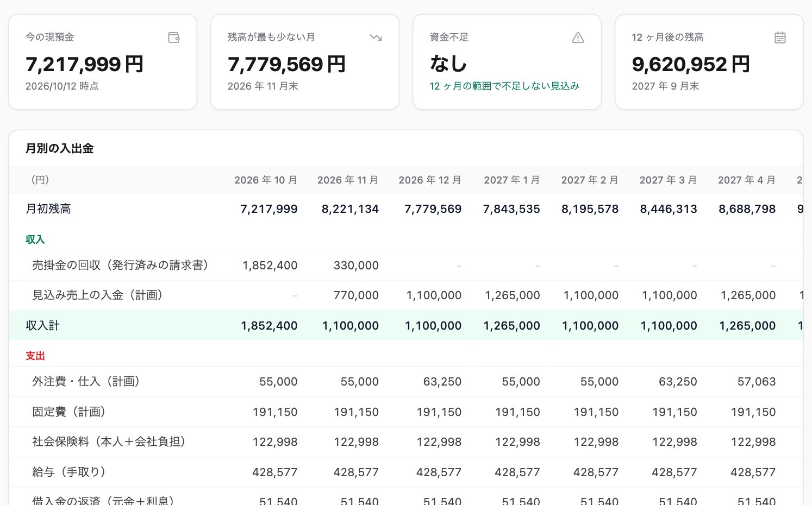Click 12ヶ月の範囲で不足しない見込み green text
The image size is (812, 505).
tap(504, 86)
